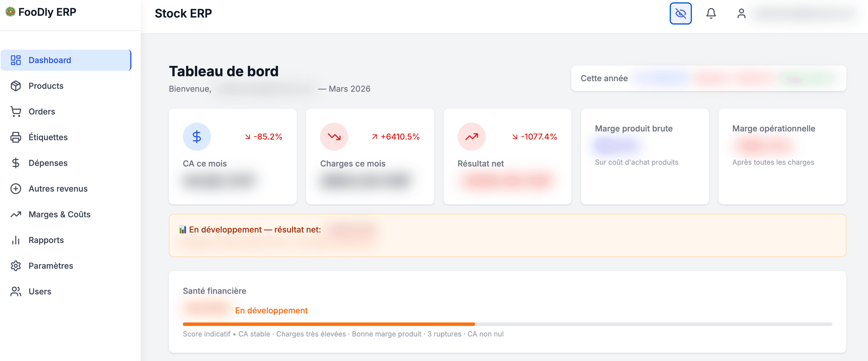
Task: Click the Orders cart icon
Action: pyautogui.click(x=16, y=112)
